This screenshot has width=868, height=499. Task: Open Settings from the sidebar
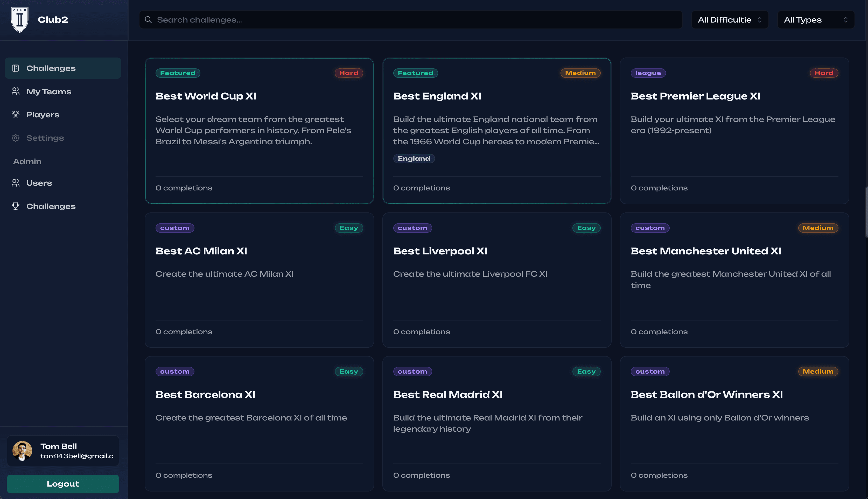(x=63, y=138)
